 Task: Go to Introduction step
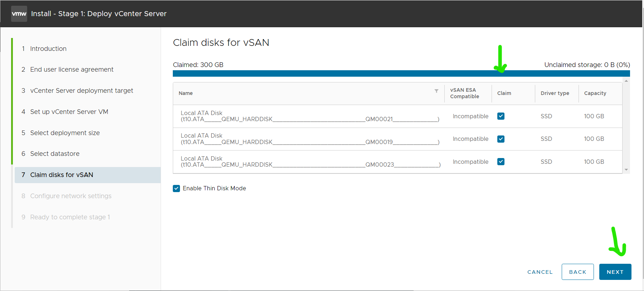[48, 49]
